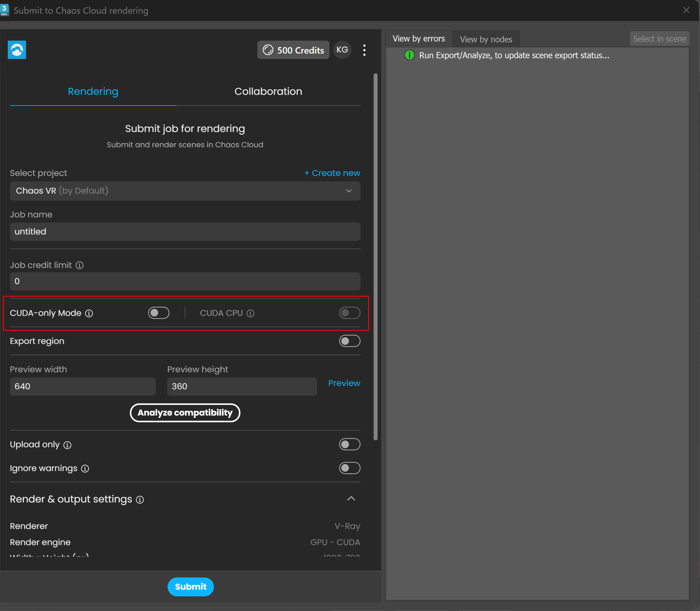Click the green info status icon
The image size is (700, 611).
409,55
